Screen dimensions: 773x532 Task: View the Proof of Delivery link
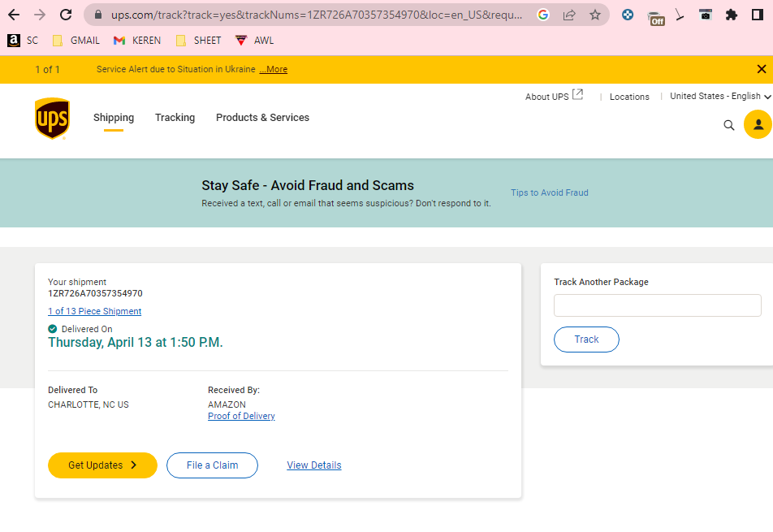tap(241, 416)
